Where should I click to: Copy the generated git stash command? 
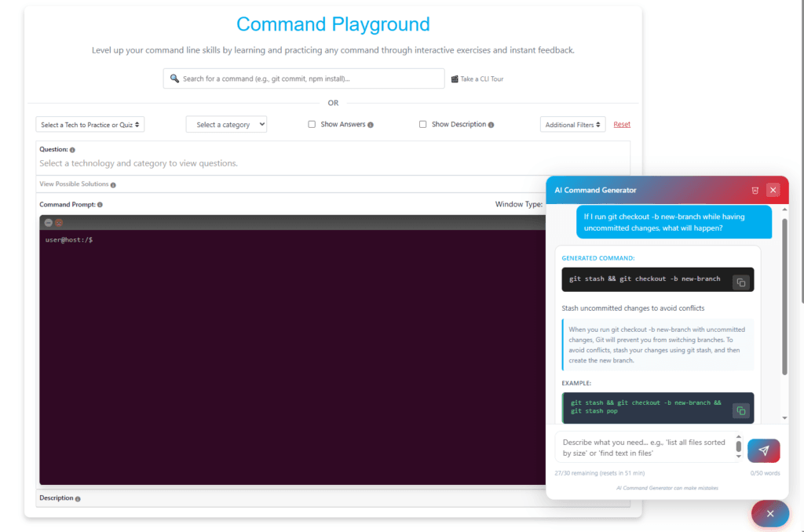click(740, 282)
